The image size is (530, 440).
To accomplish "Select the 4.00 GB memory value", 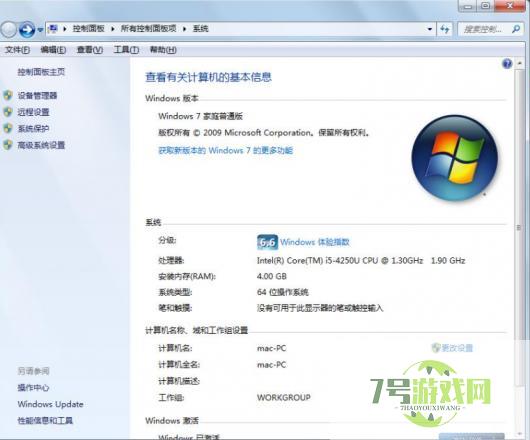I will (272, 276).
